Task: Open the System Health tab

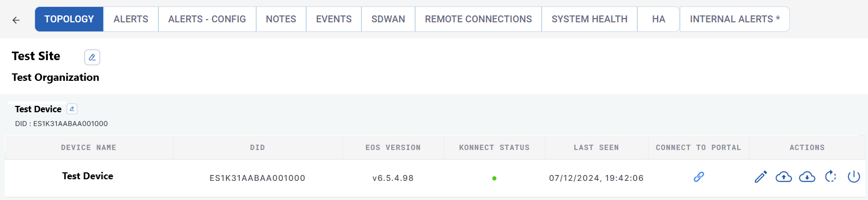Action: (589, 19)
